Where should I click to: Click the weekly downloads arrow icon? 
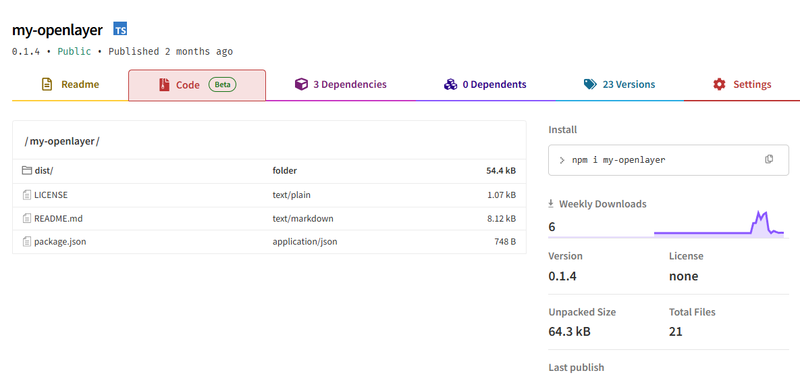pyautogui.click(x=551, y=204)
